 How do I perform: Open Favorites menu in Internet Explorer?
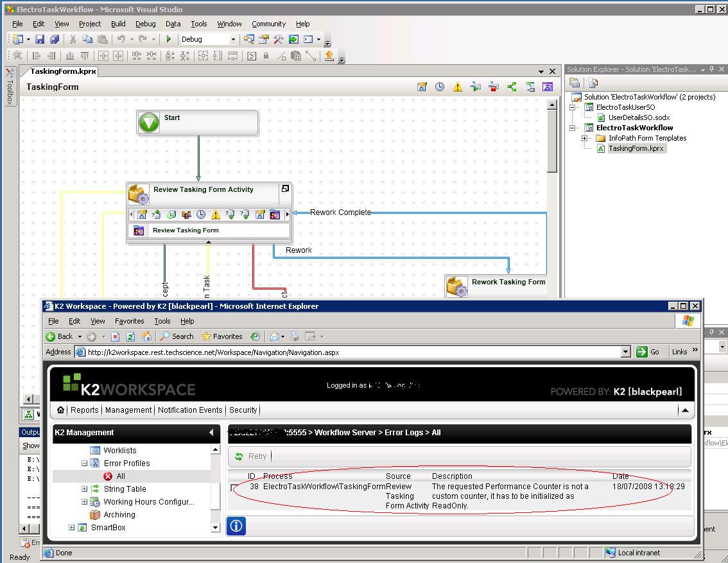pos(129,321)
